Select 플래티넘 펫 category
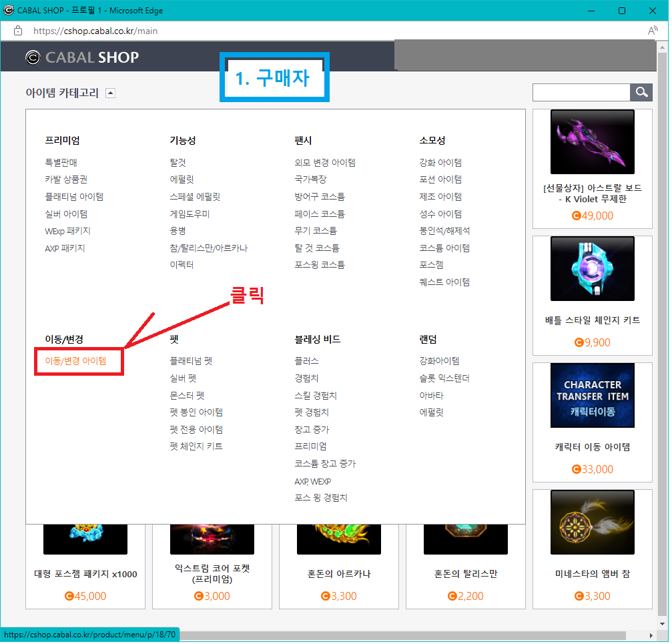Viewport: 672px width, 644px height. [x=192, y=362]
